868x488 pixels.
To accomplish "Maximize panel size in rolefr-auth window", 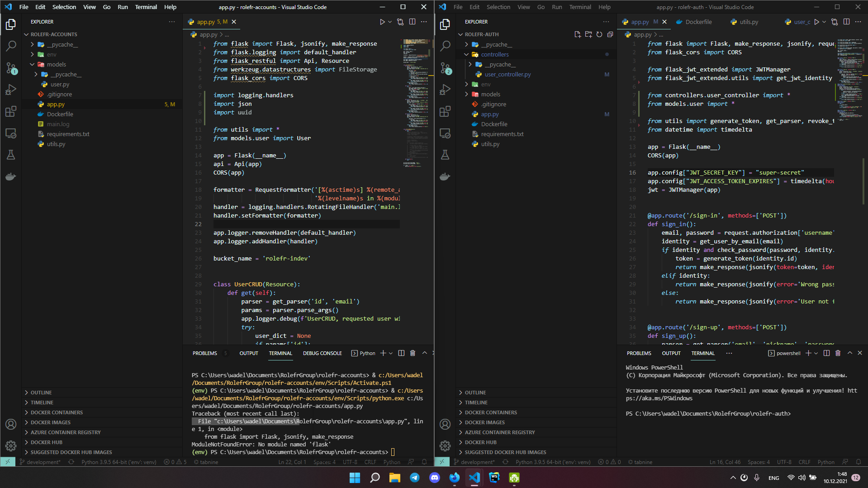I will pyautogui.click(x=849, y=353).
